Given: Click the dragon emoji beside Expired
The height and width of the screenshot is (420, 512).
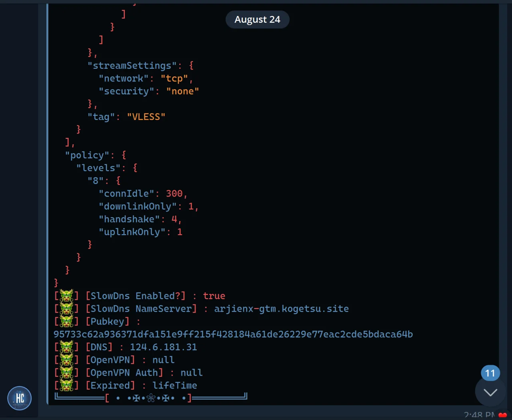Looking at the screenshot, I should (x=66, y=385).
